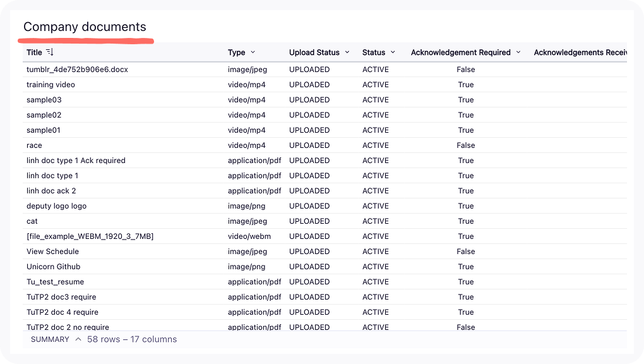Select the [file_example_WEBM_1920_3_7MB] entry
This screenshot has height=364, width=644.
pos(90,236)
